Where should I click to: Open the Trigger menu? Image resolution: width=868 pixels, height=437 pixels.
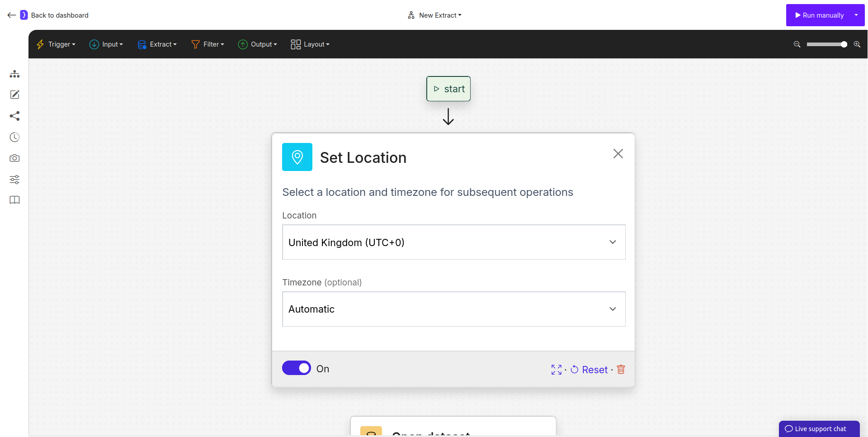tap(56, 44)
